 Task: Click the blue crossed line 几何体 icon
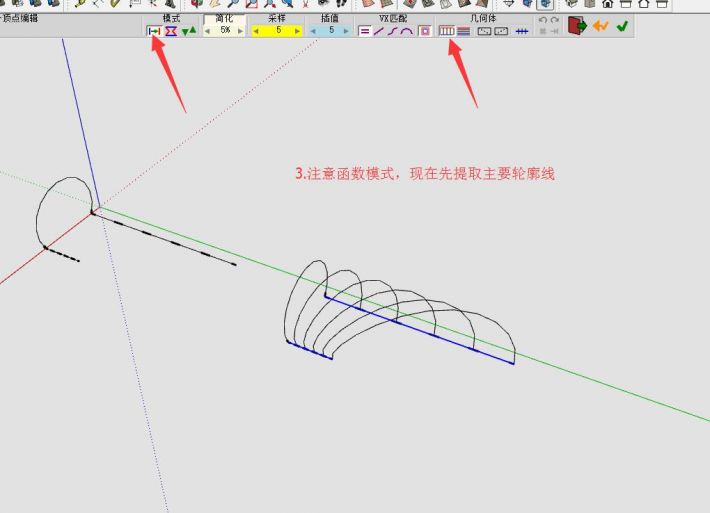pos(522,31)
